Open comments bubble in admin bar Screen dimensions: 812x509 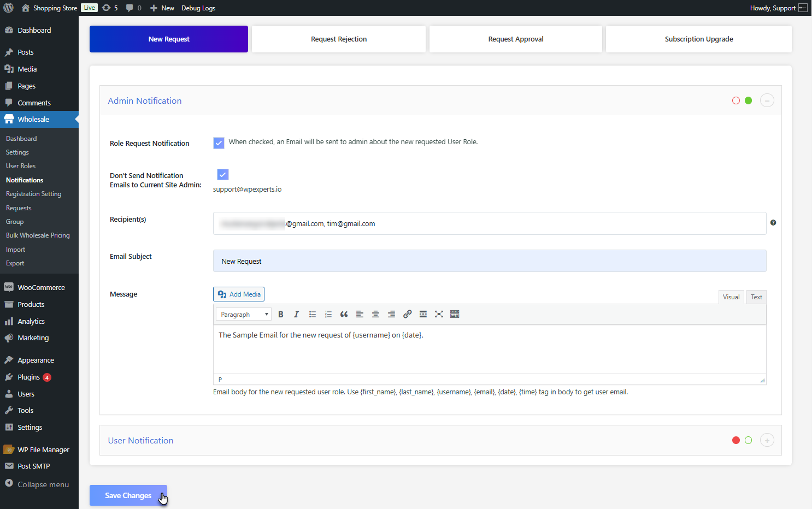pyautogui.click(x=133, y=8)
